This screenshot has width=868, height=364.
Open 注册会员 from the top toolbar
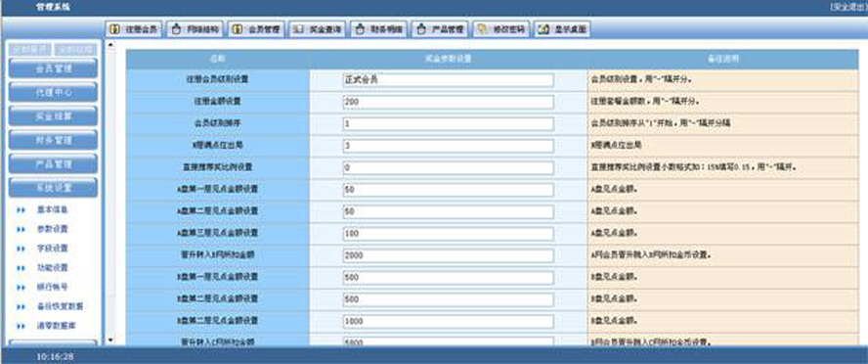click(x=133, y=29)
